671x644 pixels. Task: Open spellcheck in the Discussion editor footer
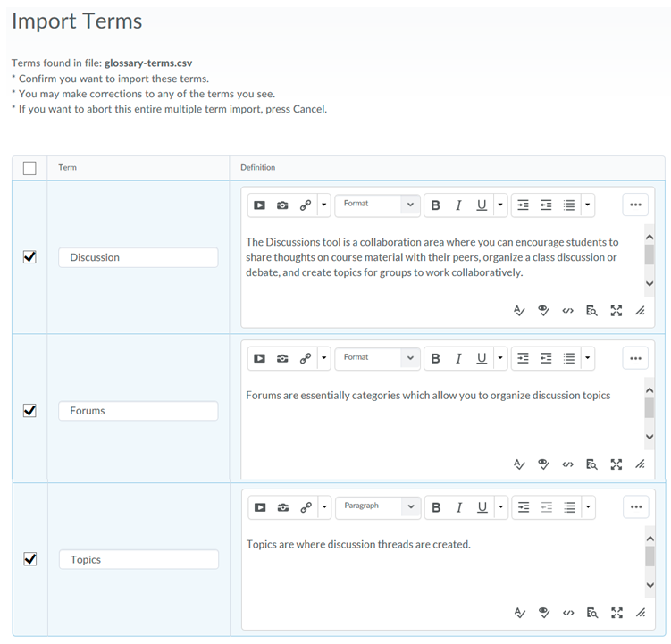(519, 311)
